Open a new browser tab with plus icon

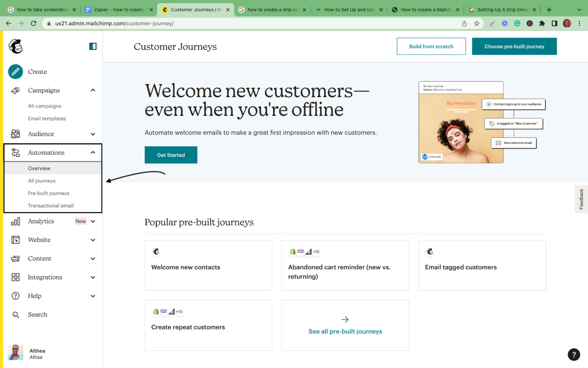click(x=549, y=10)
